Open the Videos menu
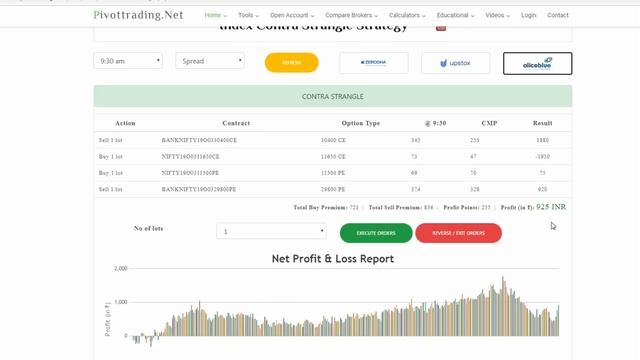 [498, 15]
